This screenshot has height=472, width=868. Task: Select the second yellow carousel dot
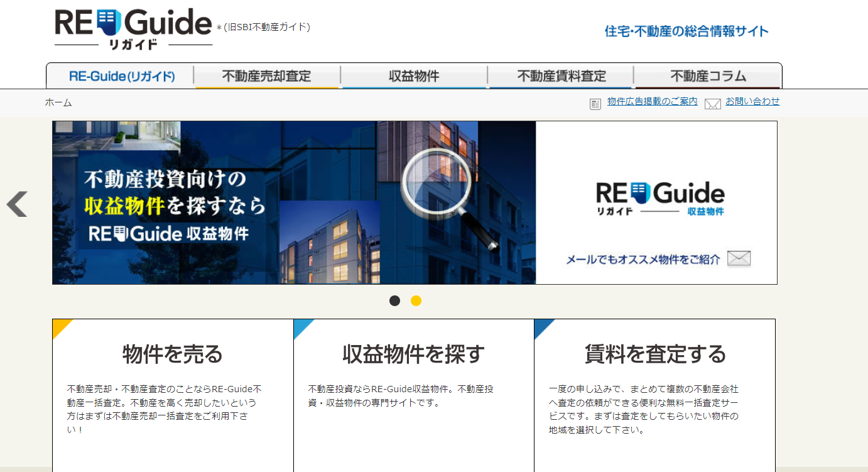tap(416, 300)
